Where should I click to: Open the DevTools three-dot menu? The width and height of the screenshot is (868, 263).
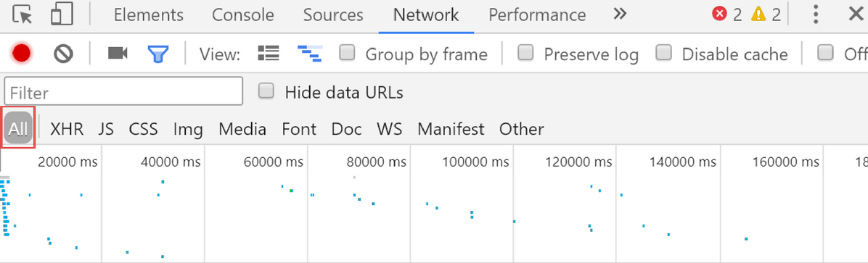[815, 14]
